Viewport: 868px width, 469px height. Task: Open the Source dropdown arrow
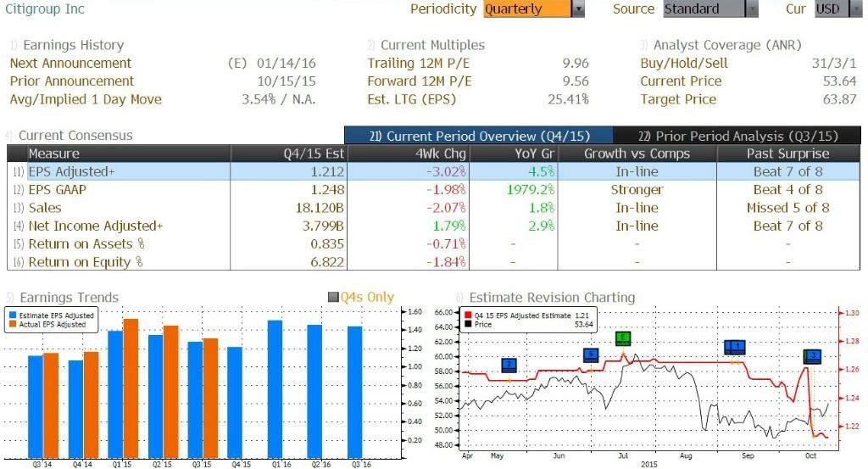point(752,8)
